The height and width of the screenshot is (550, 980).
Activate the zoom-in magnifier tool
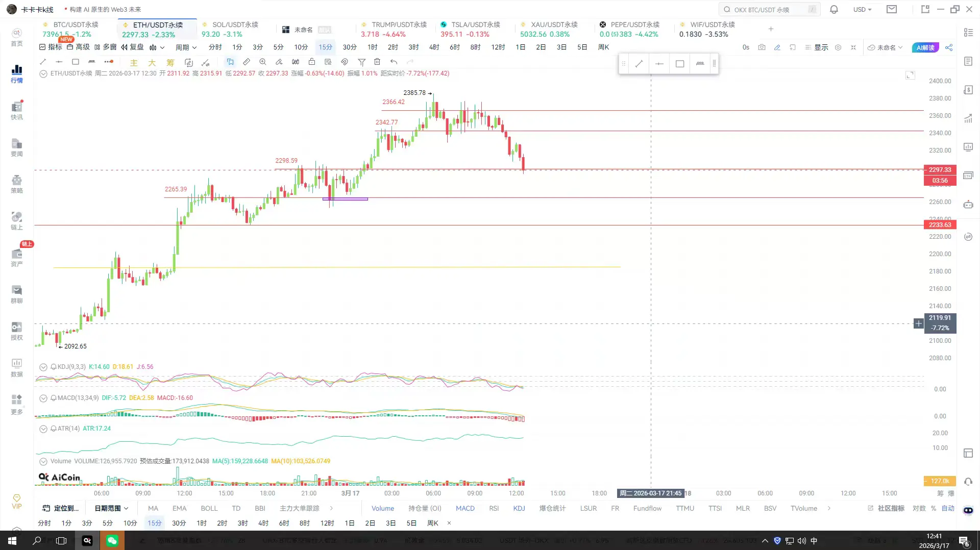pyautogui.click(x=263, y=62)
